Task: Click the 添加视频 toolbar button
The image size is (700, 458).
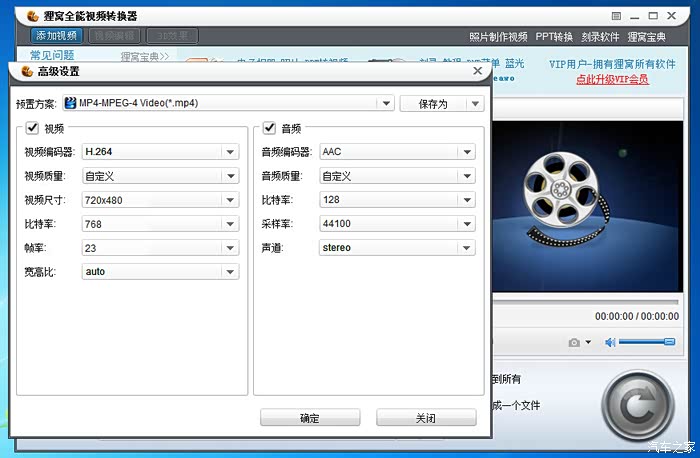Action: click(57, 35)
